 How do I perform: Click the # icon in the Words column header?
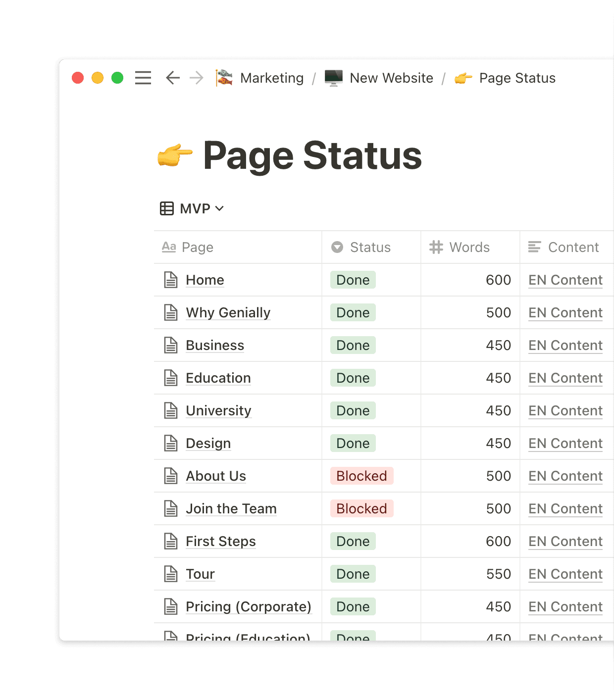[436, 247]
